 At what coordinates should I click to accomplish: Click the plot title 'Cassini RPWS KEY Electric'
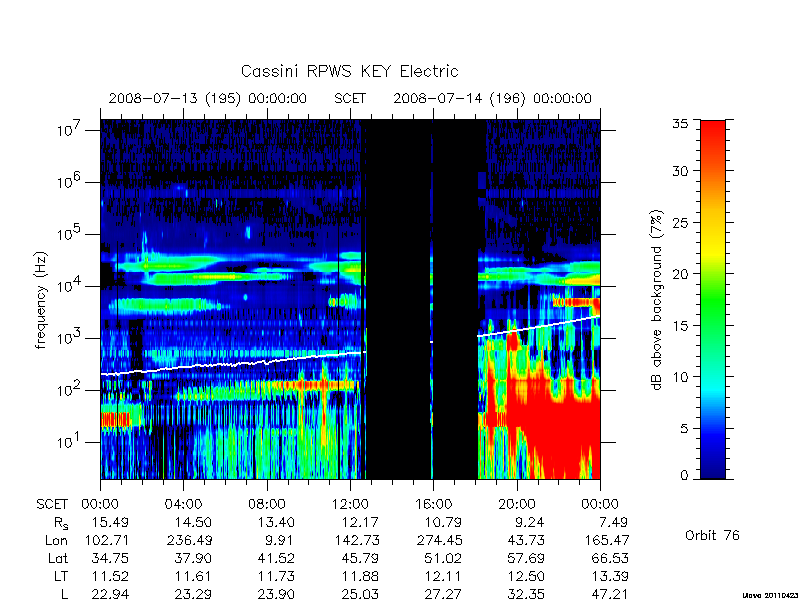[349, 71]
